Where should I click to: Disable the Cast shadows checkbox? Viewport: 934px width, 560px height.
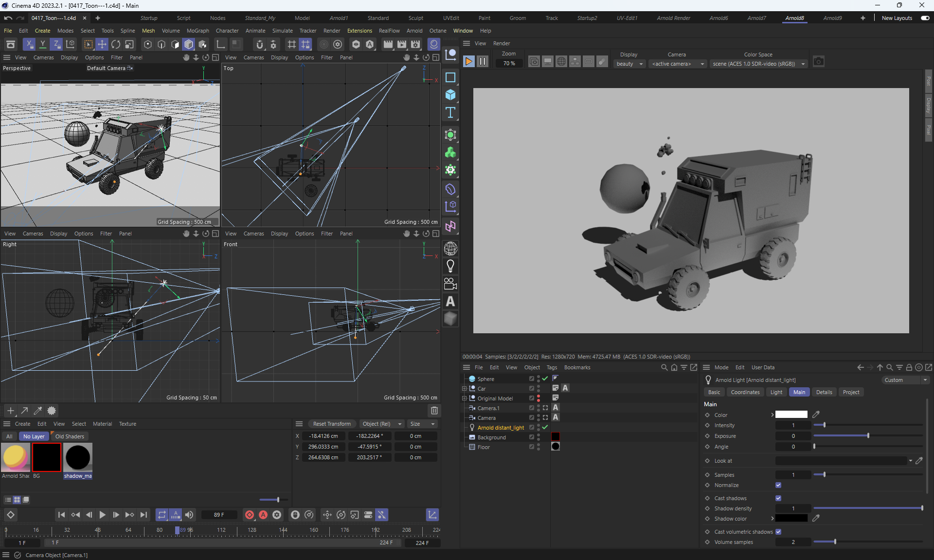778,498
